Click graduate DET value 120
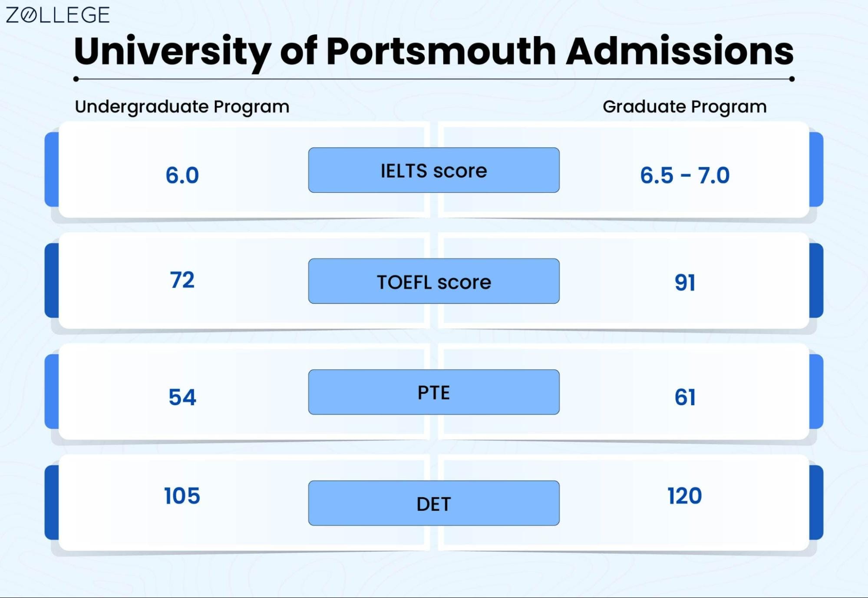The height and width of the screenshot is (598, 868). pos(685,496)
